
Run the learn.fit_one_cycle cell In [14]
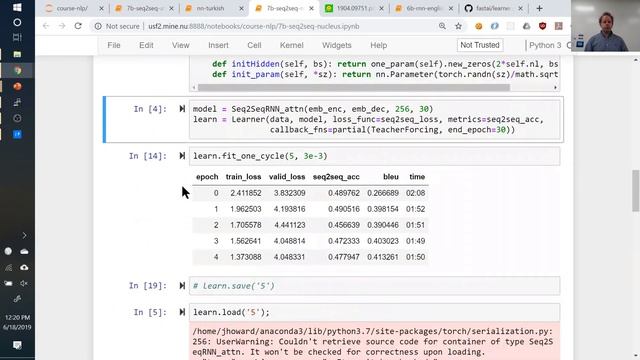point(182,156)
